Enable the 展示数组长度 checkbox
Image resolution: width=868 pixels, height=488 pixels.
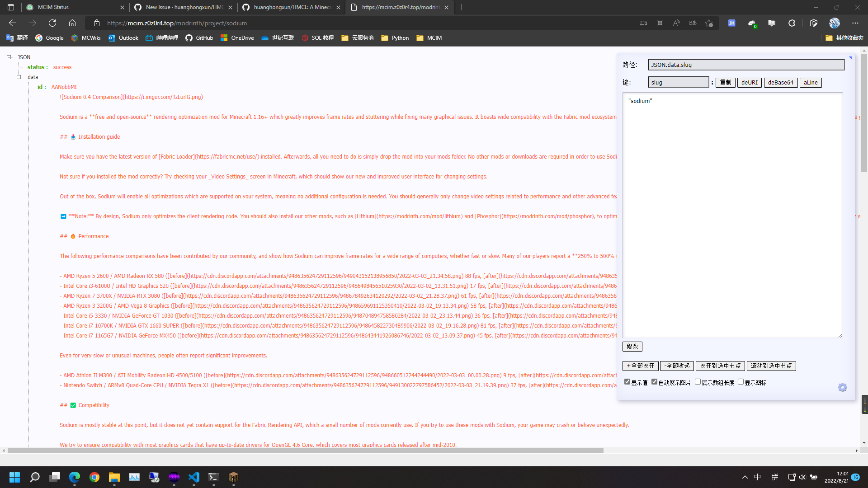coord(698,382)
